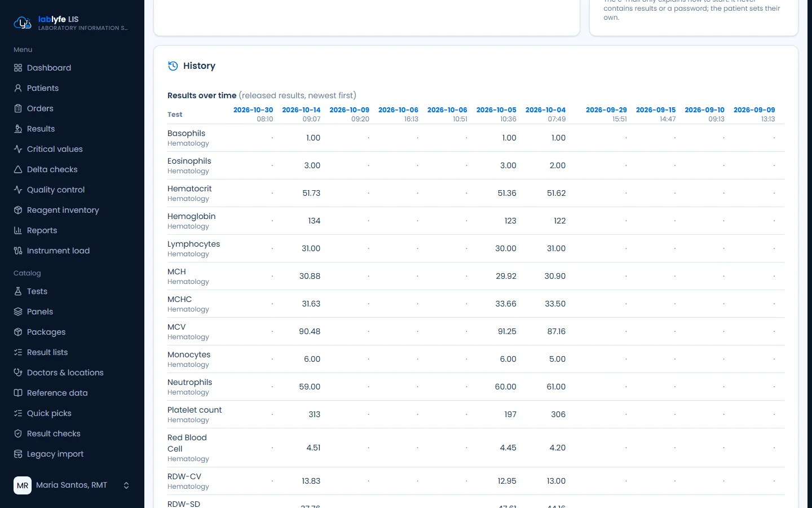The height and width of the screenshot is (508, 812).
Task: Click the Delta checks triangle icon
Action: click(18, 169)
